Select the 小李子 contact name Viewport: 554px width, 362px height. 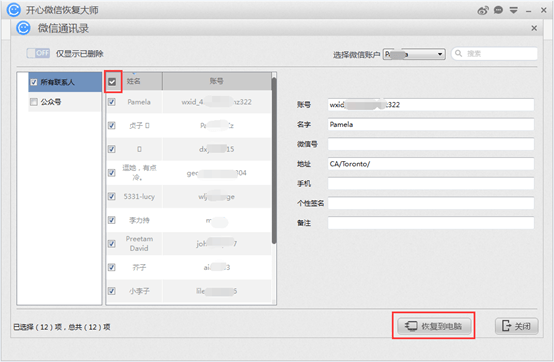click(139, 291)
